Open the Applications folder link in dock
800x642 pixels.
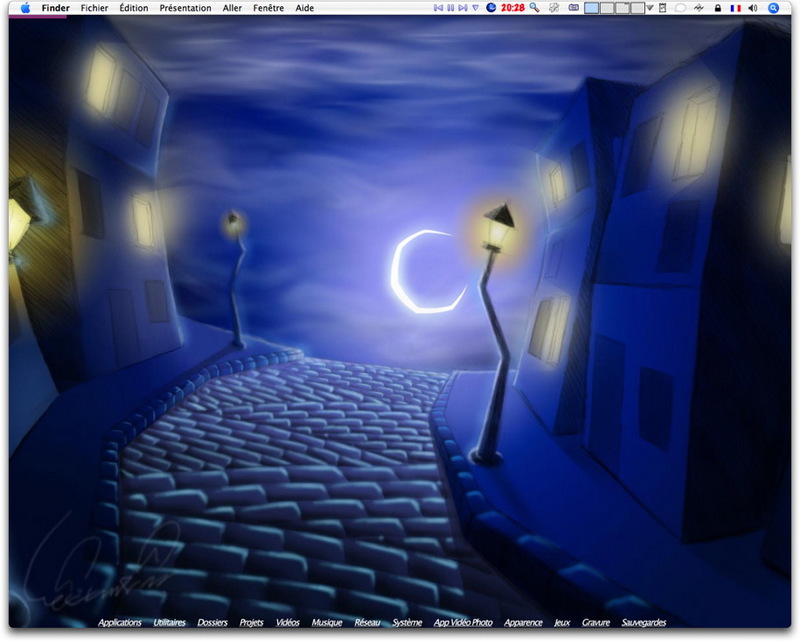(120, 622)
